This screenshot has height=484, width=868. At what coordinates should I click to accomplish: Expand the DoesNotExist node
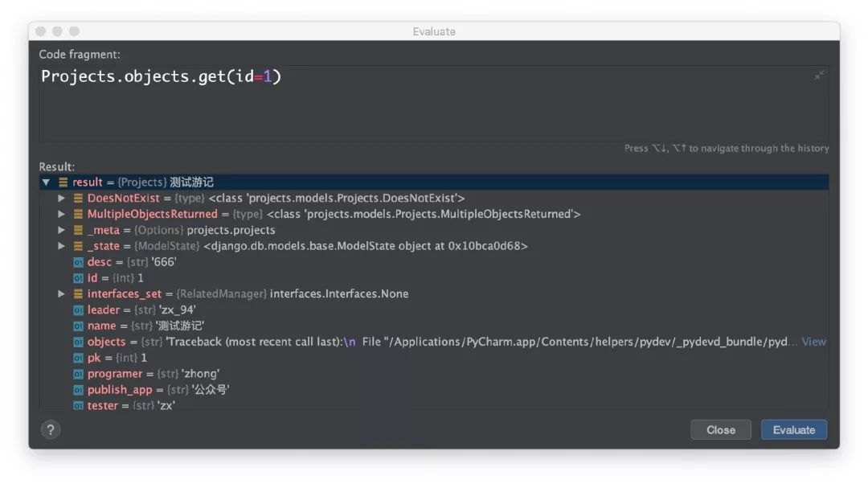[62, 198]
